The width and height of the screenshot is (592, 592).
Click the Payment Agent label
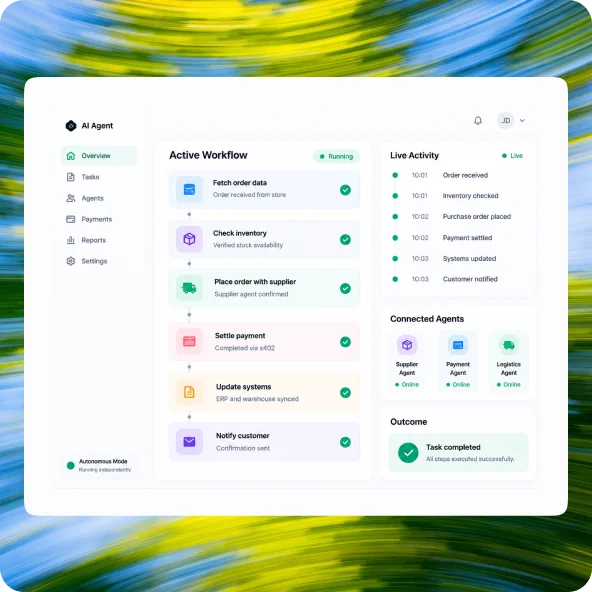(x=458, y=368)
